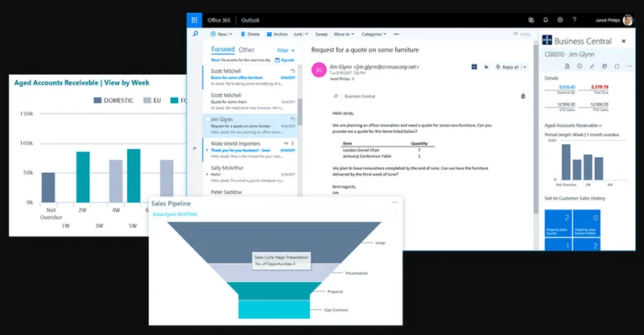Open the Categories dropdown
Image resolution: width=644 pixels, height=335 pixels.
click(374, 34)
